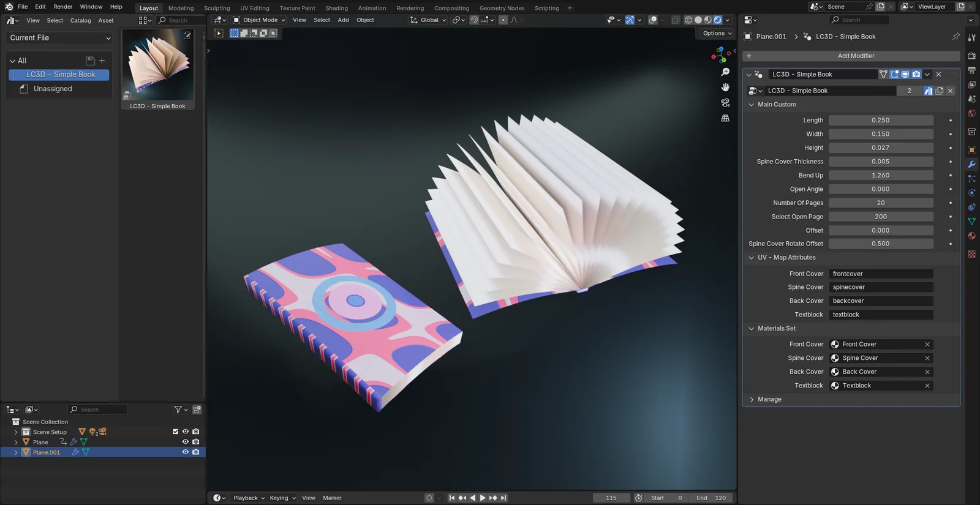The width and height of the screenshot is (980, 505).
Task: Select the pan hand viewport icon
Action: click(x=725, y=88)
